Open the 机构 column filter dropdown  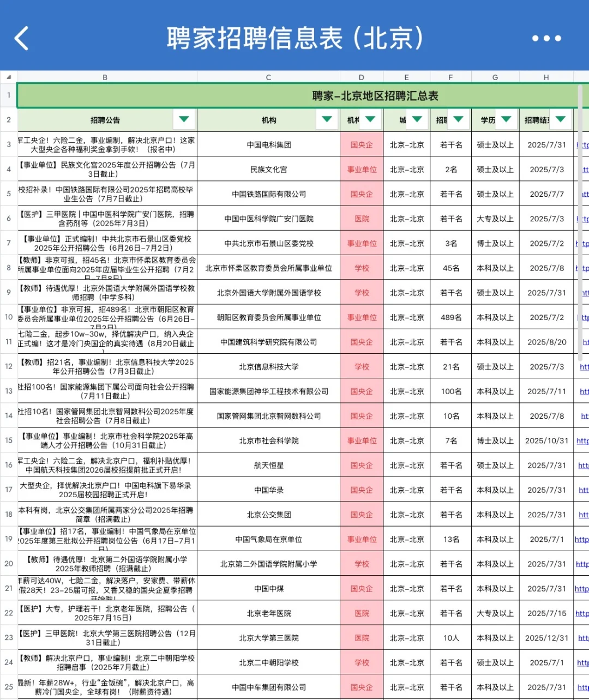tap(327, 119)
